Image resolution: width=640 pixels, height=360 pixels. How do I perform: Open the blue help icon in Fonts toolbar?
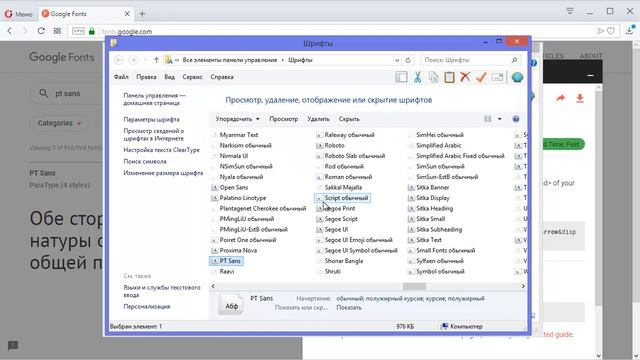point(516,119)
